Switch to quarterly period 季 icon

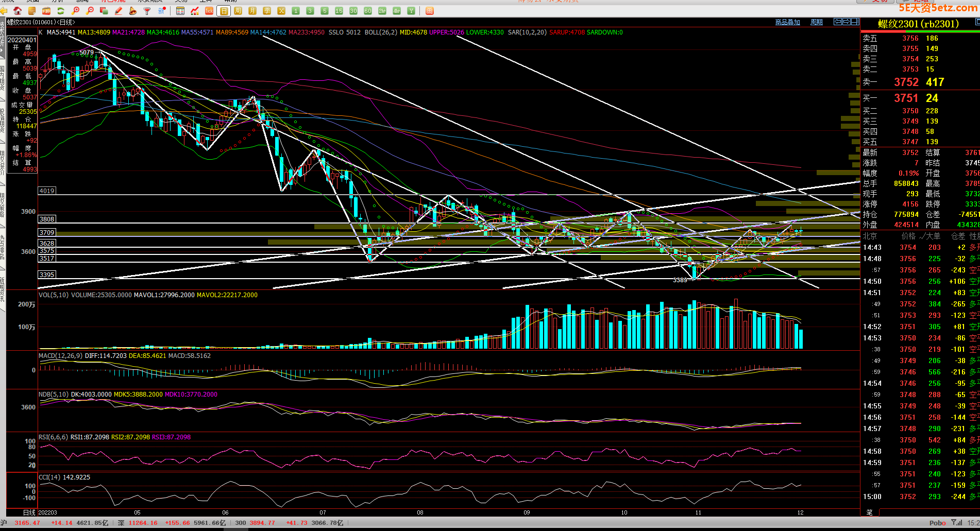pyautogui.click(x=267, y=11)
